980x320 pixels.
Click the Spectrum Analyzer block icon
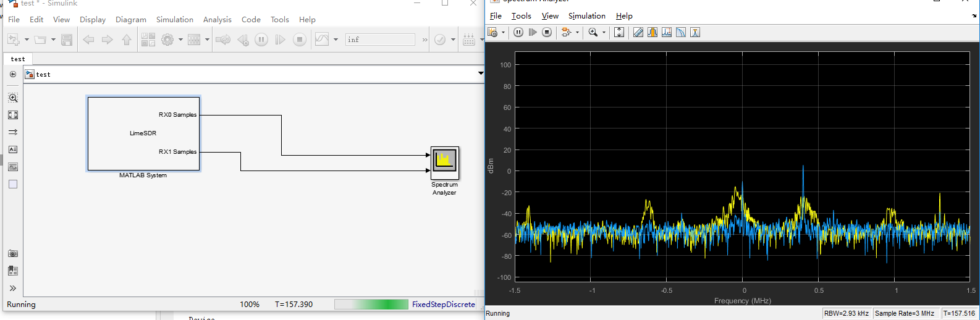[x=444, y=161]
